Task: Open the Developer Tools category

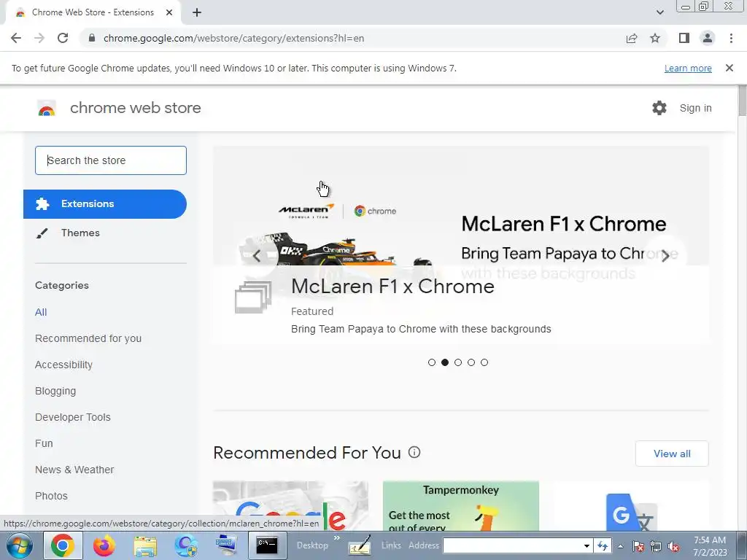Action: click(73, 417)
